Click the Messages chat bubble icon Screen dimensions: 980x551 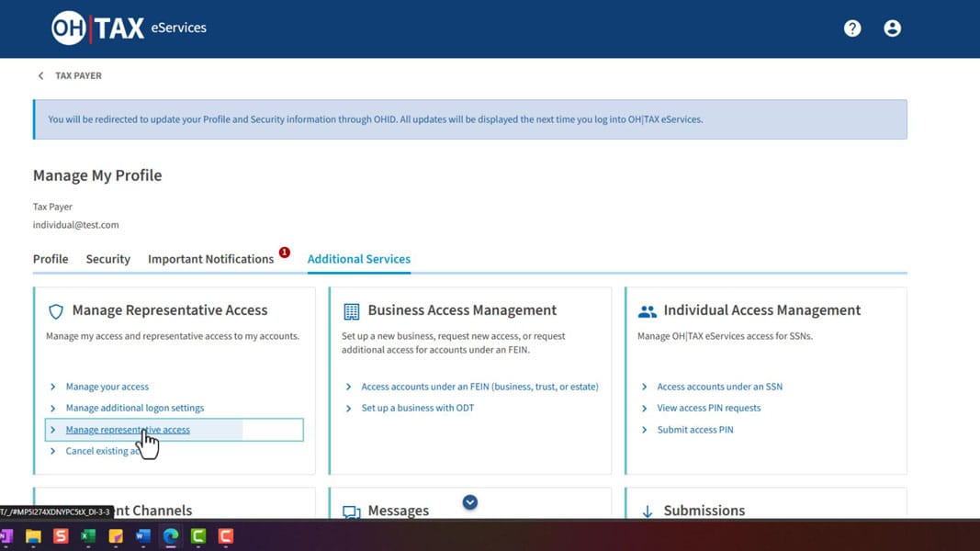pos(351,512)
